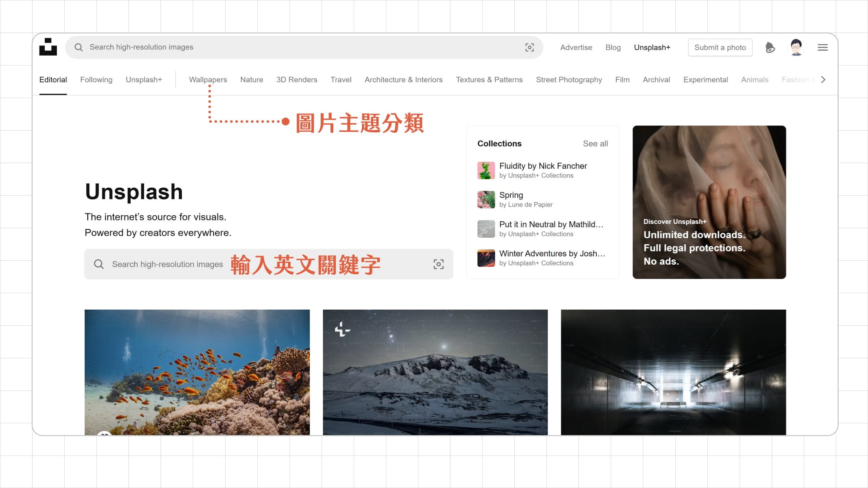Open the Film topic
Viewport: 868px width, 488px height.
[622, 80]
